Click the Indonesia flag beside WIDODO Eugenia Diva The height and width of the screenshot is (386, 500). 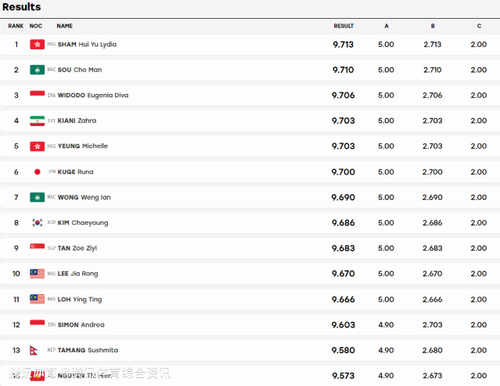tap(37, 95)
